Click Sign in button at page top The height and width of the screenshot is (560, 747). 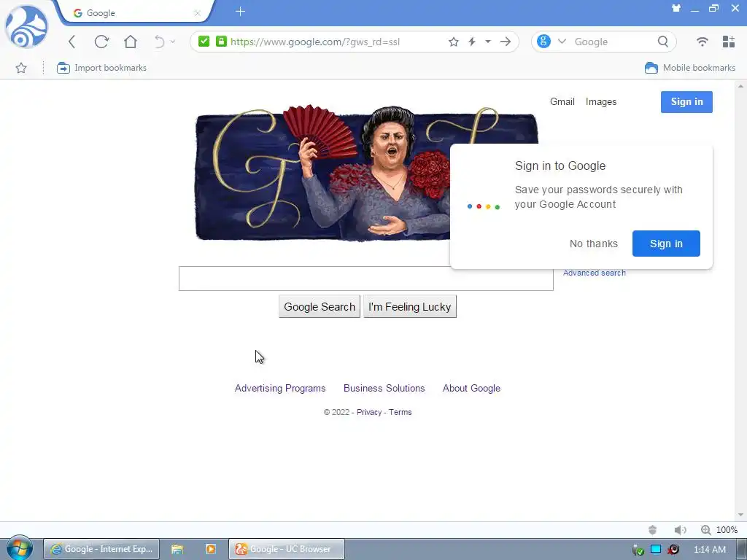[x=686, y=102]
